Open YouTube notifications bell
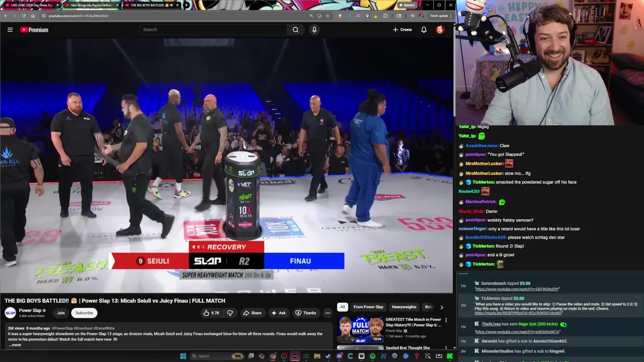This screenshot has width=644, height=362. [424, 30]
